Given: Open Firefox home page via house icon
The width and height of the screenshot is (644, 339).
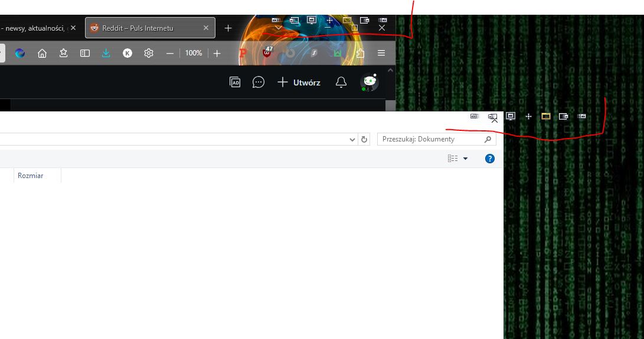Looking at the screenshot, I should [42, 53].
